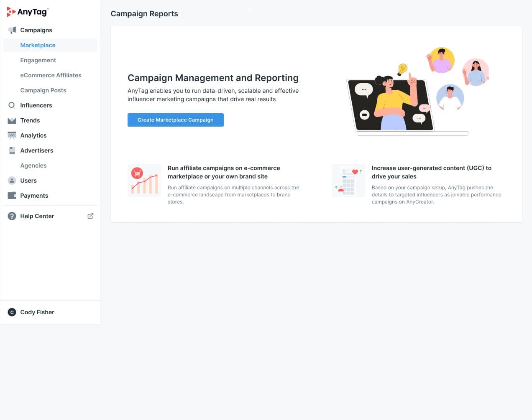Select eCommerce Affiliates in the sidebar

51,75
